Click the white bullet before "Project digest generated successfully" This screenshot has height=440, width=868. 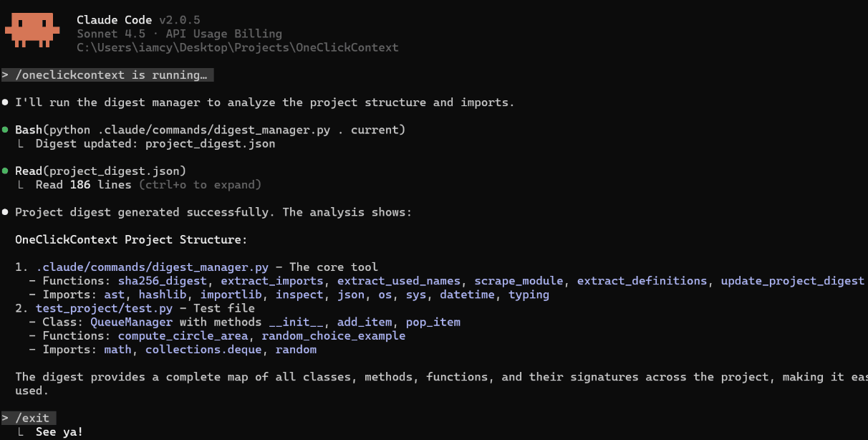click(x=6, y=212)
